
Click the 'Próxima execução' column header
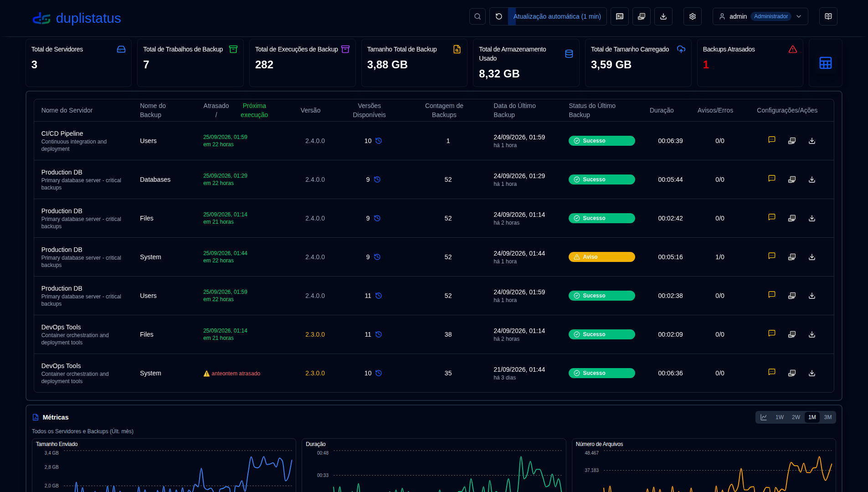point(254,110)
